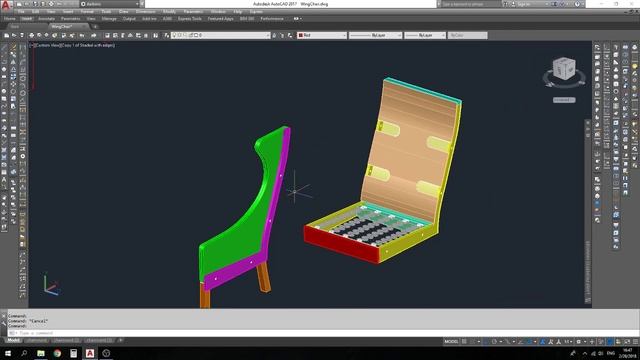The width and height of the screenshot is (640, 360).
Task: Open the Draw menu
Action: [124, 12]
